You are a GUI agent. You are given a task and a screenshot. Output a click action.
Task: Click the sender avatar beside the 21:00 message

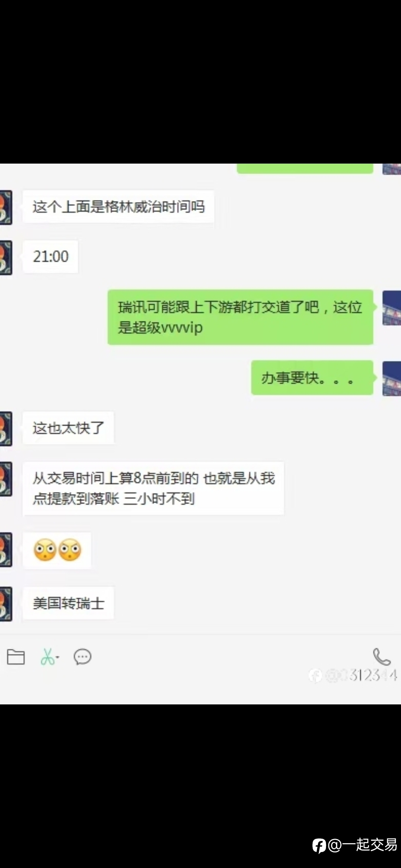6,257
